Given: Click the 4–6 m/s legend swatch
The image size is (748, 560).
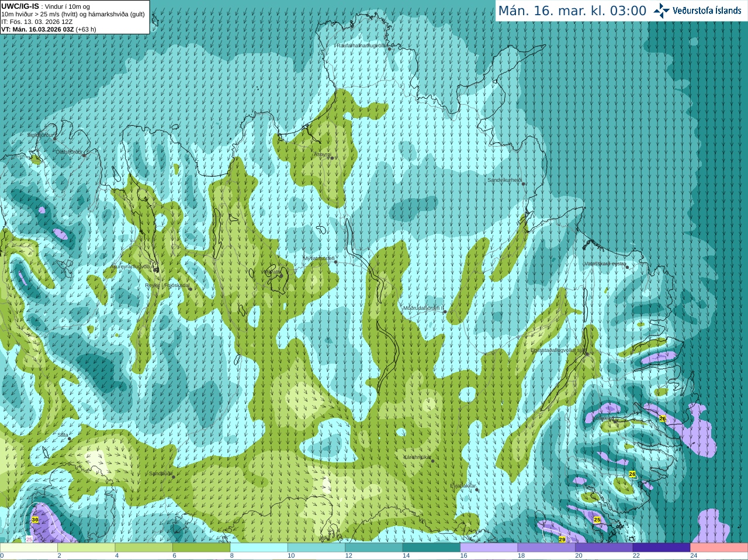Looking at the screenshot, I should coord(144,548).
